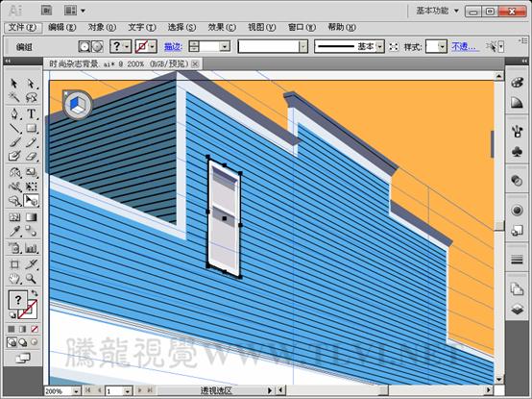Set paint mode to None

coord(35,329)
